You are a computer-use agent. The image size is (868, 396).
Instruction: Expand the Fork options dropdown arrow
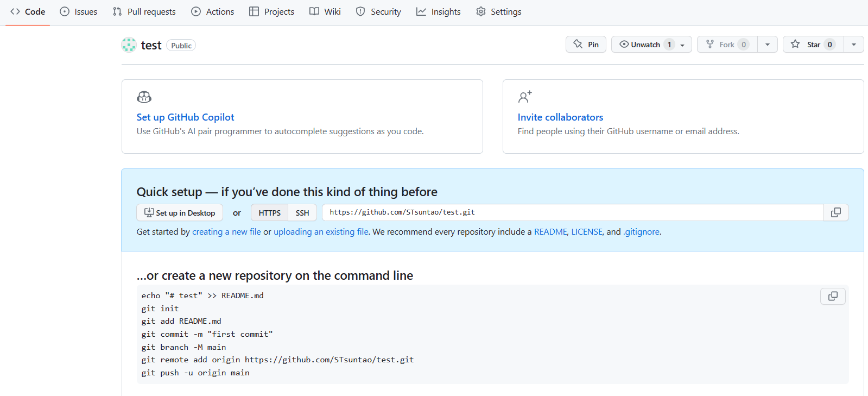(x=768, y=45)
